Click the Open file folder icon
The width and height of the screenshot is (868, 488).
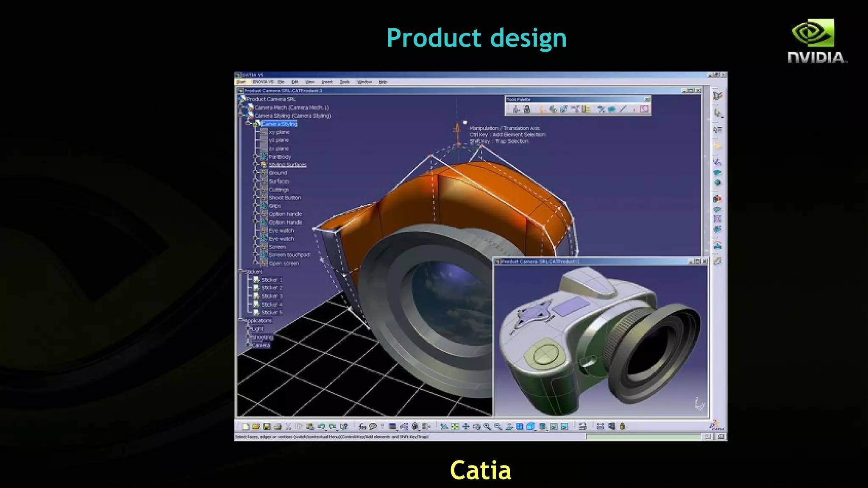(x=256, y=426)
